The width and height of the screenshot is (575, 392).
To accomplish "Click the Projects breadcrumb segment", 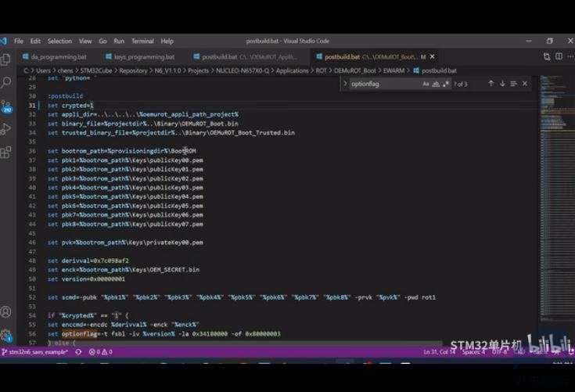I will [x=198, y=70].
